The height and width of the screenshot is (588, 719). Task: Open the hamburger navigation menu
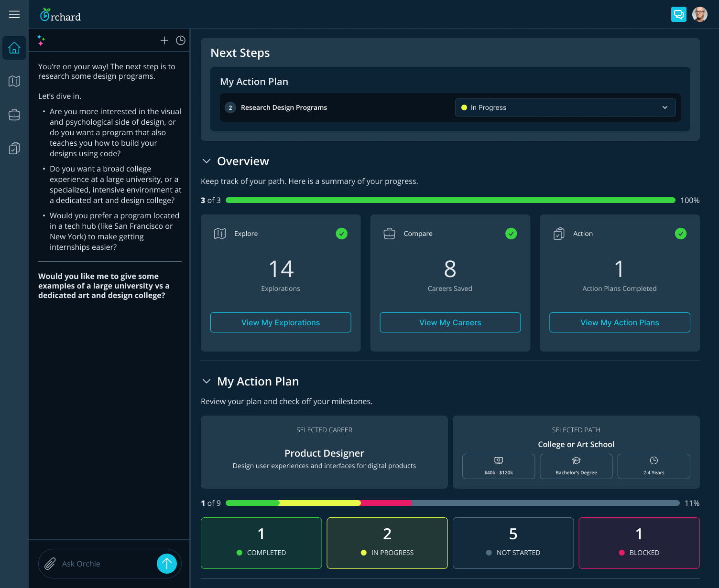pos(14,14)
